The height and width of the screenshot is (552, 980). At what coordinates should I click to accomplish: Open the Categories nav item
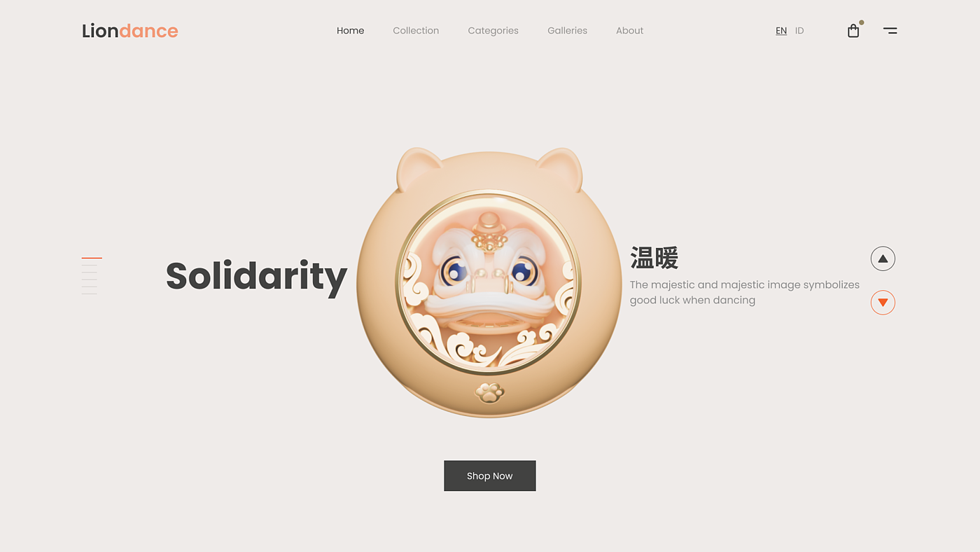pos(493,31)
